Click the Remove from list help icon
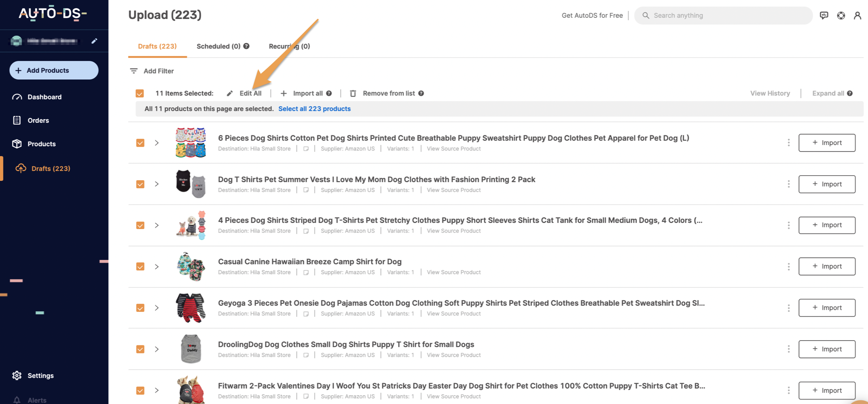The image size is (868, 404). pos(421,93)
